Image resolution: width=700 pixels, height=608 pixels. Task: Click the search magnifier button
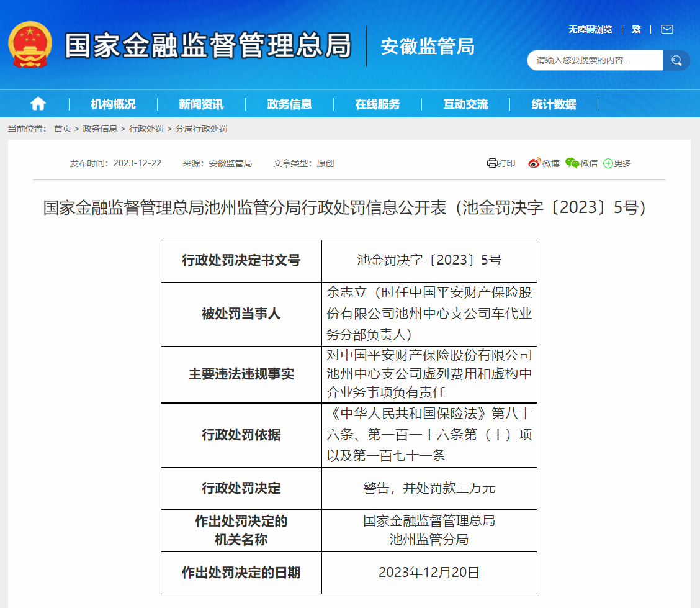676,60
